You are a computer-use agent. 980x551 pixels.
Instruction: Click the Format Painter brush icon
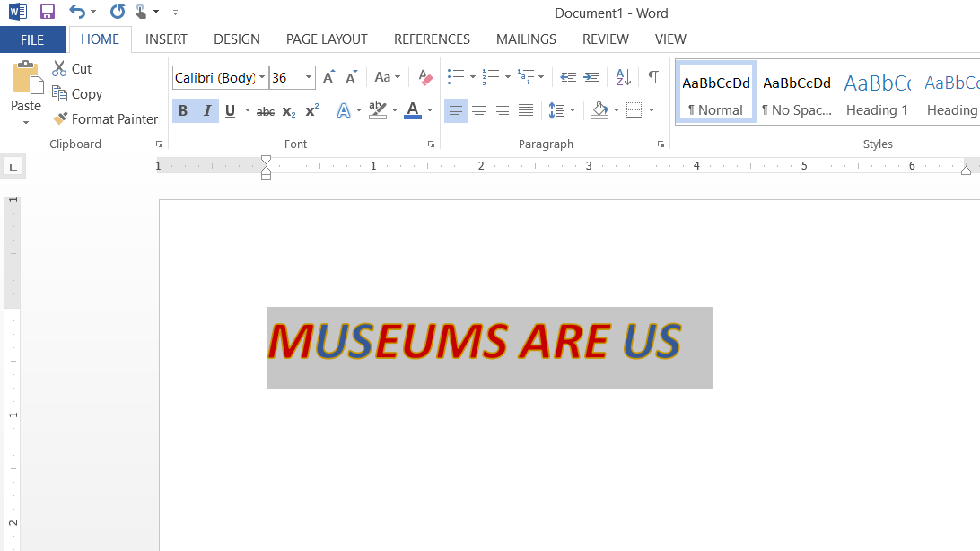(60, 118)
